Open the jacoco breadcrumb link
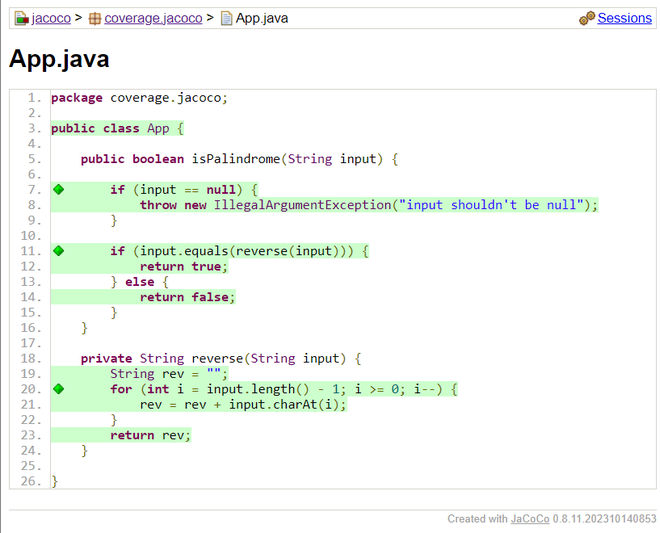The width and height of the screenshot is (660, 533). (x=51, y=19)
